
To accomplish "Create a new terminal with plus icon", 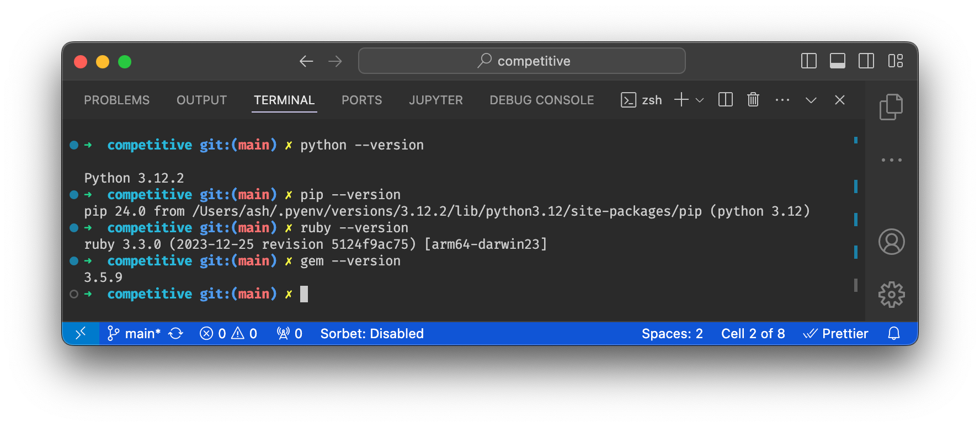I will pos(681,100).
